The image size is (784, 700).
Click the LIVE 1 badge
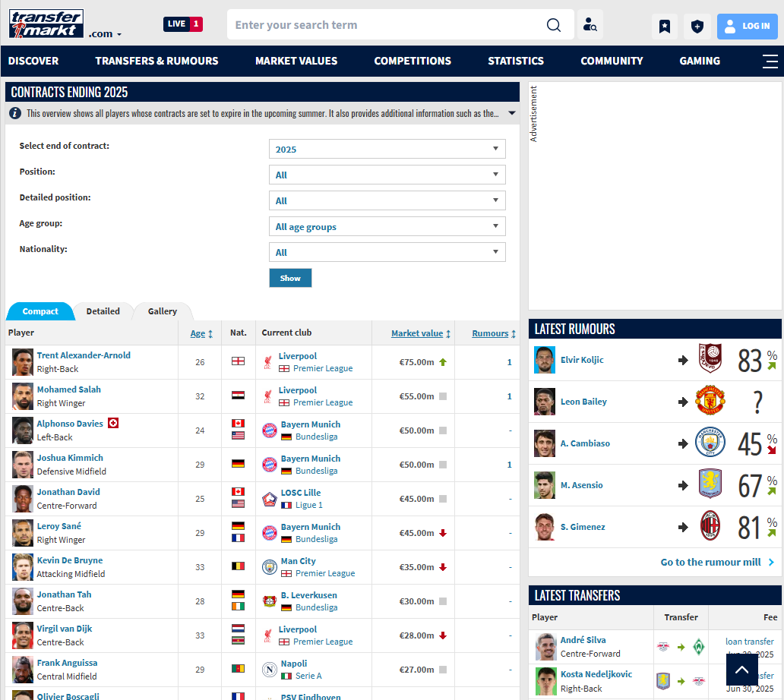tap(183, 24)
